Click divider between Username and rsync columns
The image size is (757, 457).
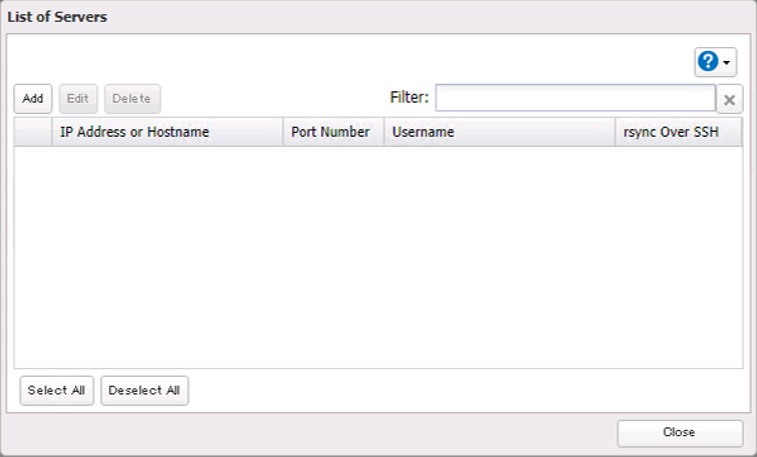[615, 132]
